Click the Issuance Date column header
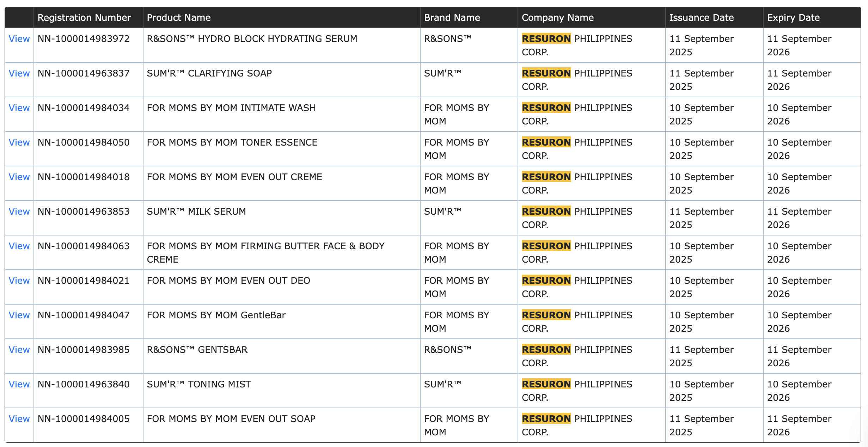The width and height of the screenshot is (868, 447). click(702, 18)
